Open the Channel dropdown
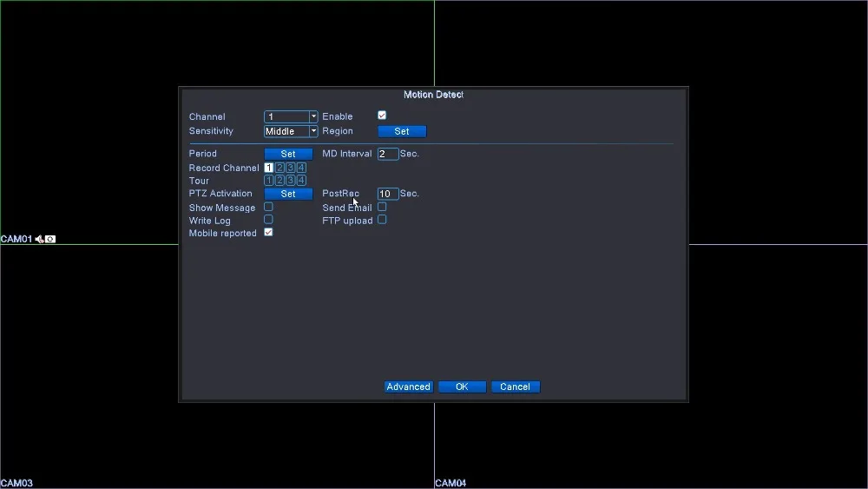Image resolution: width=868 pixels, height=489 pixels. [291, 116]
